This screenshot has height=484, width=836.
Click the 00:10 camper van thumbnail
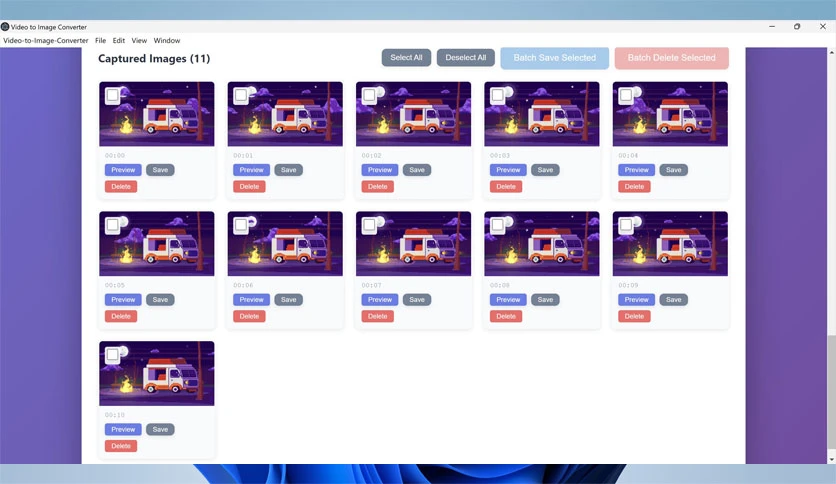pyautogui.click(x=157, y=373)
